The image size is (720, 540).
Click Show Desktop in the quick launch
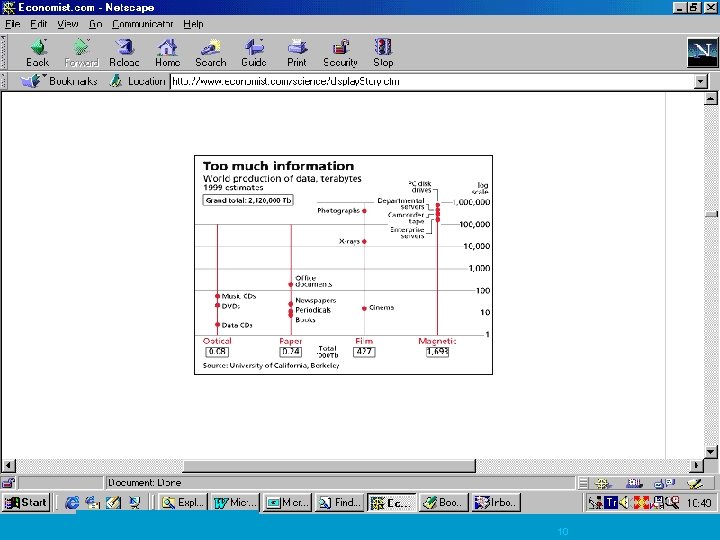click(135, 503)
